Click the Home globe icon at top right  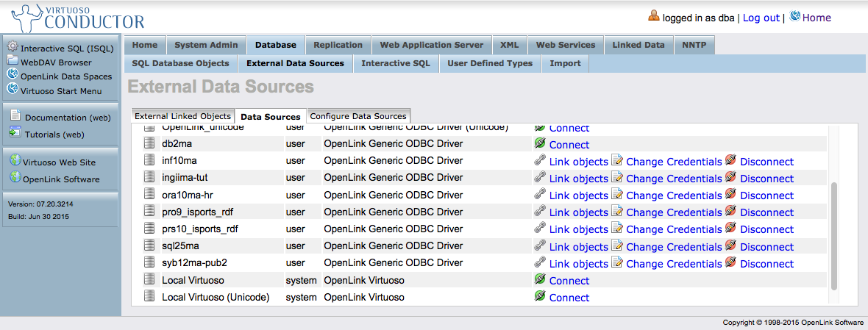click(x=794, y=16)
